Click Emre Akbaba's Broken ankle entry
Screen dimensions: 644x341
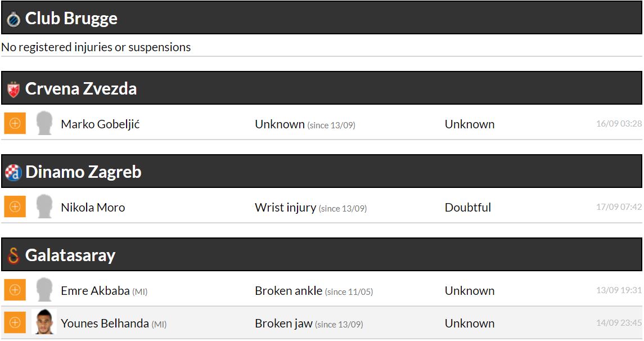(x=289, y=291)
